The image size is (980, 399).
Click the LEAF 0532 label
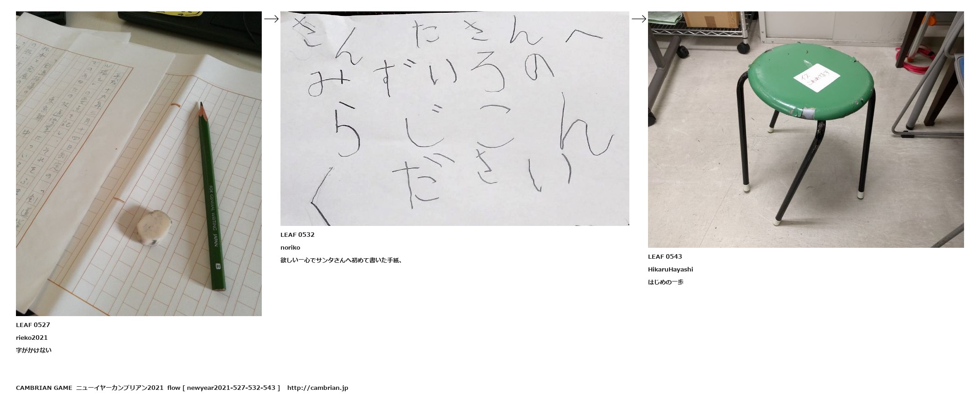[x=297, y=235]
